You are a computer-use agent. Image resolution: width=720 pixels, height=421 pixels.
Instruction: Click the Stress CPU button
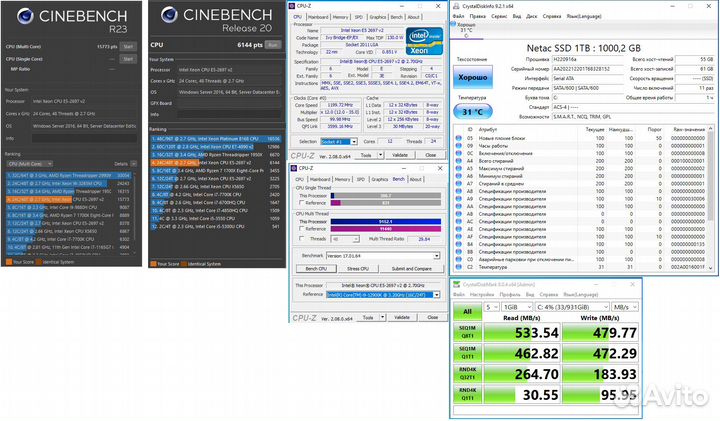358,269
